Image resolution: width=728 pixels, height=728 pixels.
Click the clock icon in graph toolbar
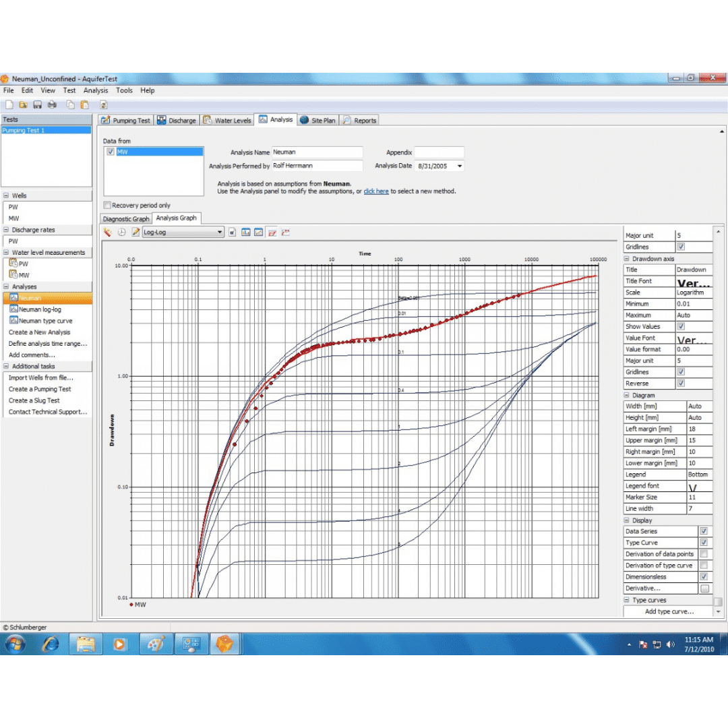[x=122, y=232]
